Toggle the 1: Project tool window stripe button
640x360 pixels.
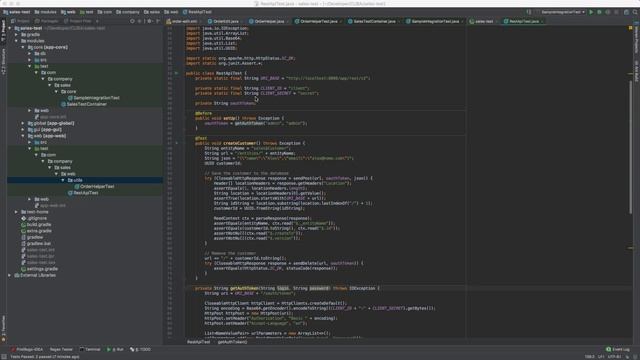(x=3, y=30)
